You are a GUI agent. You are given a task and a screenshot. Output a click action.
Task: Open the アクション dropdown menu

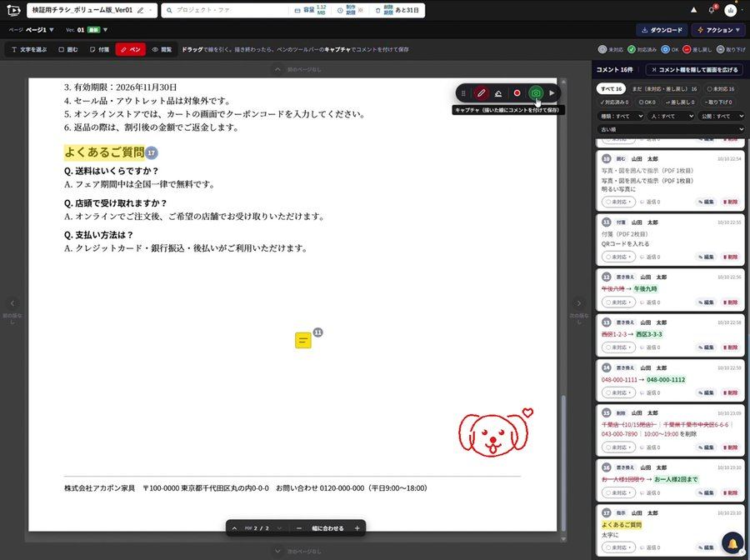coord(718,30)
